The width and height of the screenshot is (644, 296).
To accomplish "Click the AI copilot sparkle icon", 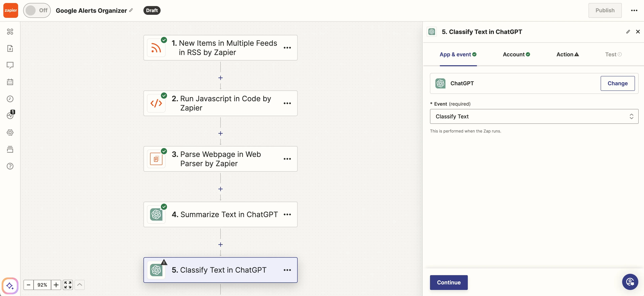I will [x=10, y=286].
